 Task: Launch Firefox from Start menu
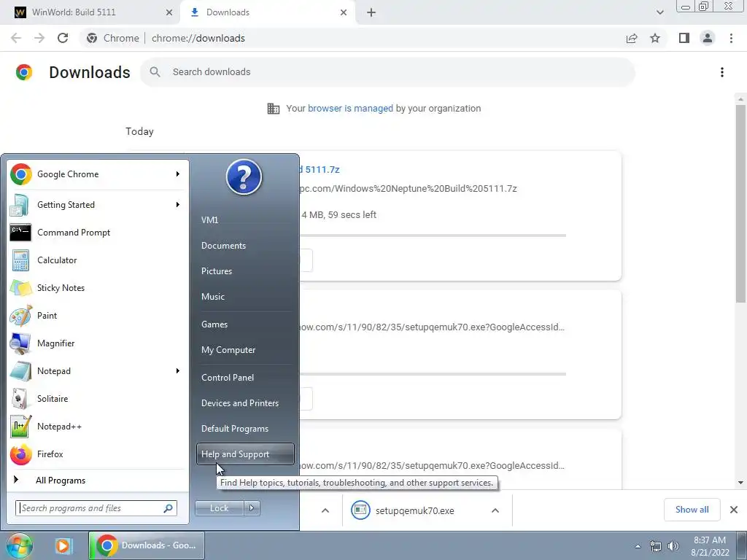[98, 454]
